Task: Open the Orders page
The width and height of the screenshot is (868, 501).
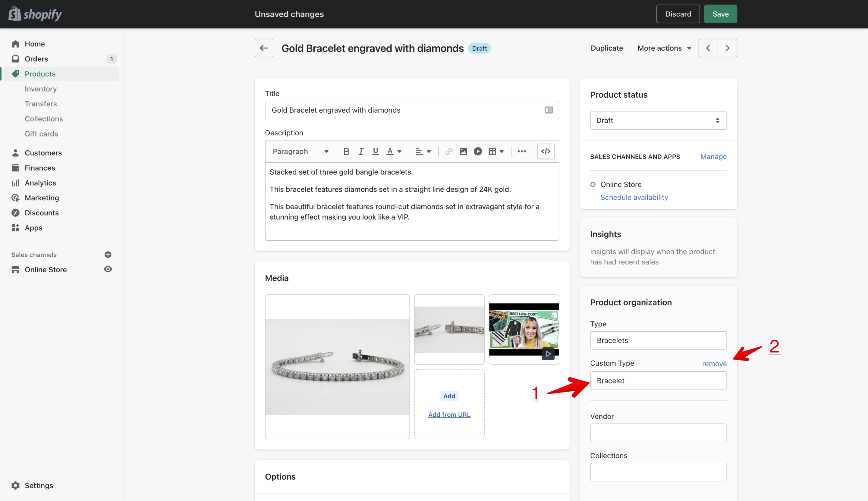Action: click(36, 59)
